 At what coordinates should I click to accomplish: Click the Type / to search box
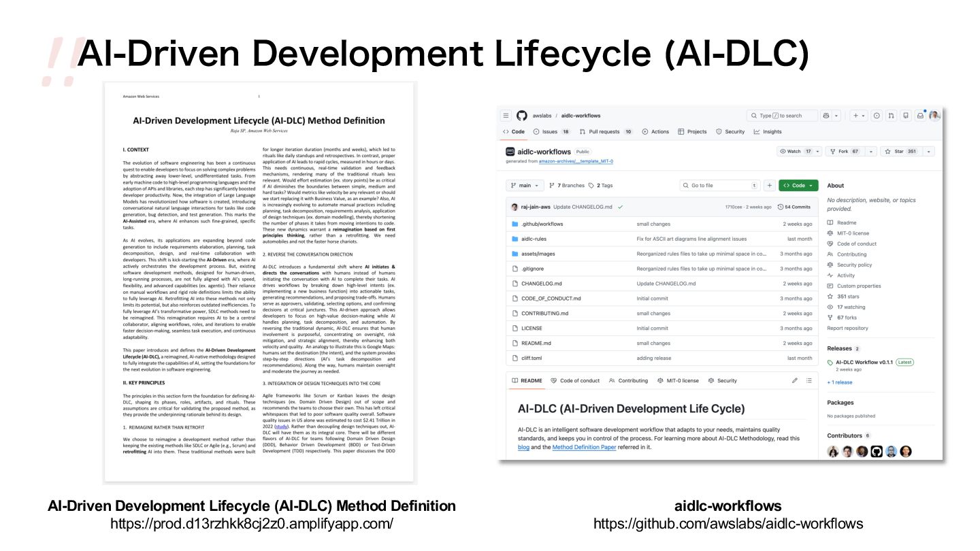(782, 116)
